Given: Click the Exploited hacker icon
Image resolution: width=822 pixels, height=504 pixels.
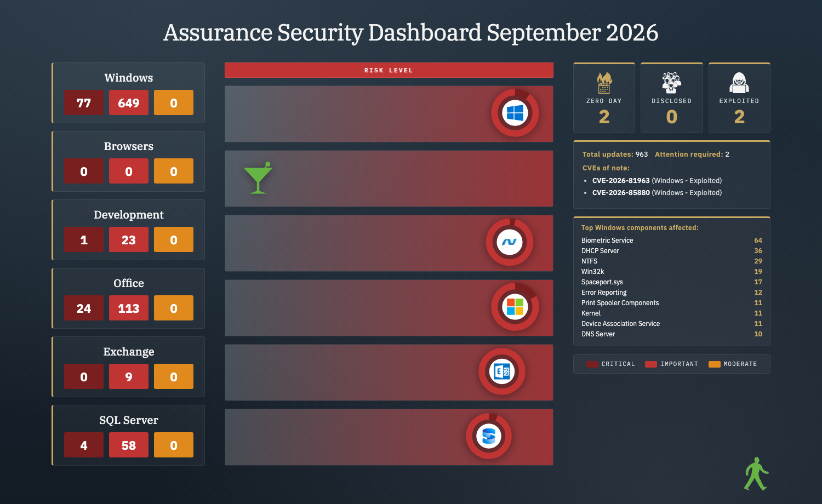Looking at the screenshot, I should point(739,83).
